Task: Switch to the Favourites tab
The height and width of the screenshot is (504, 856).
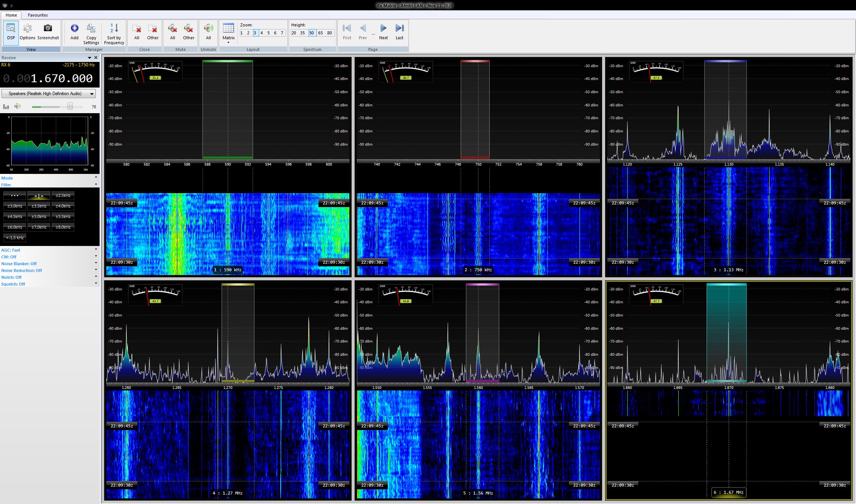Action: tap(38, 15)
